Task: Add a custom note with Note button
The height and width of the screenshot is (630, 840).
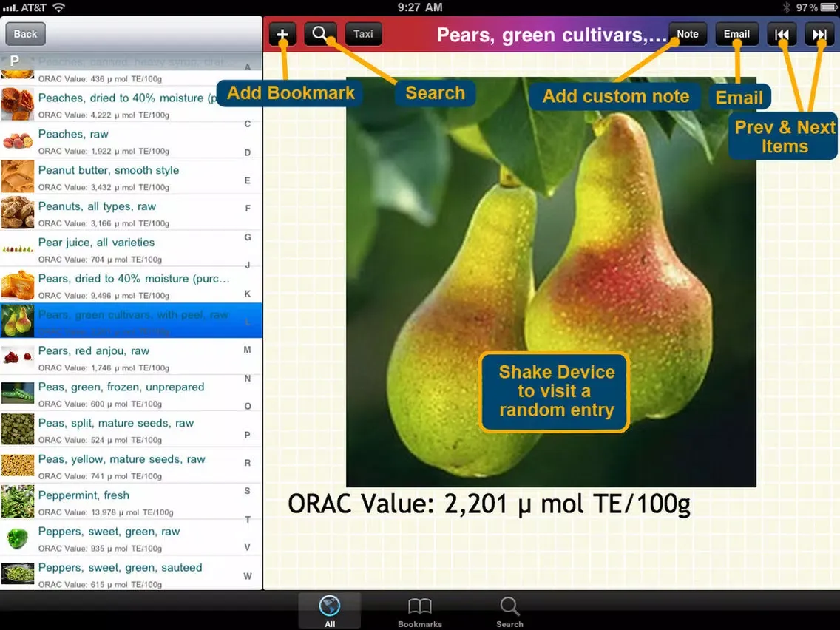Action: tap(688, 34)
